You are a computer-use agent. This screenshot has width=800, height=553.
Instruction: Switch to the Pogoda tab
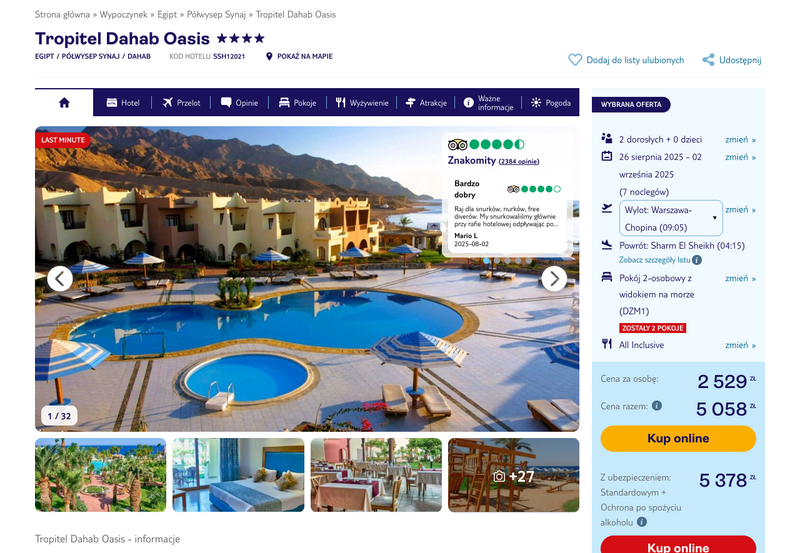click(551, 103)
